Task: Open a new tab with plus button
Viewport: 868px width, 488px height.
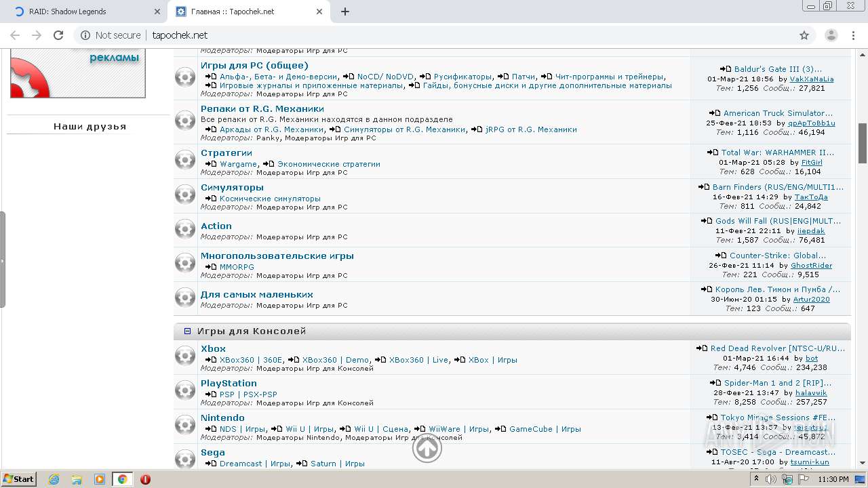Action: [345, 12]
